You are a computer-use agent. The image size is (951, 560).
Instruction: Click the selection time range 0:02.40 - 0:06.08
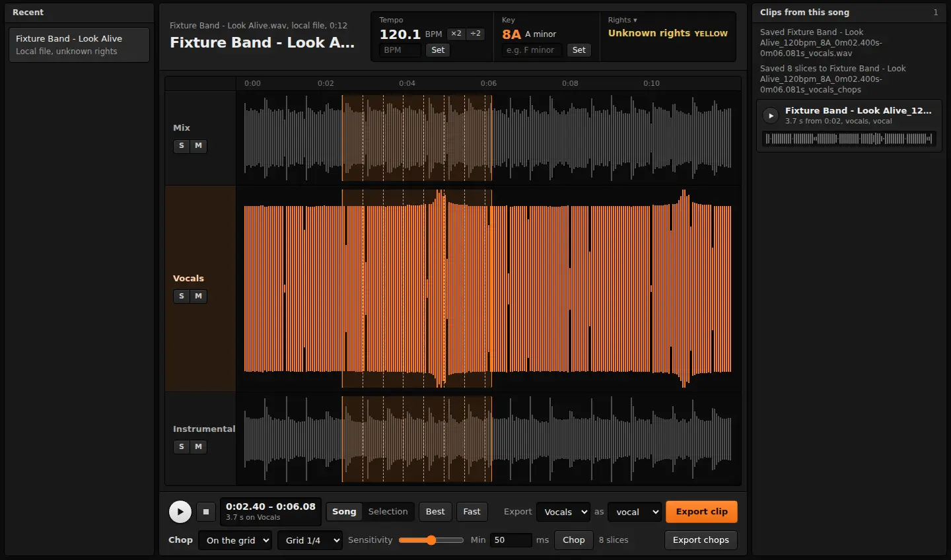(x=271, y=507)
